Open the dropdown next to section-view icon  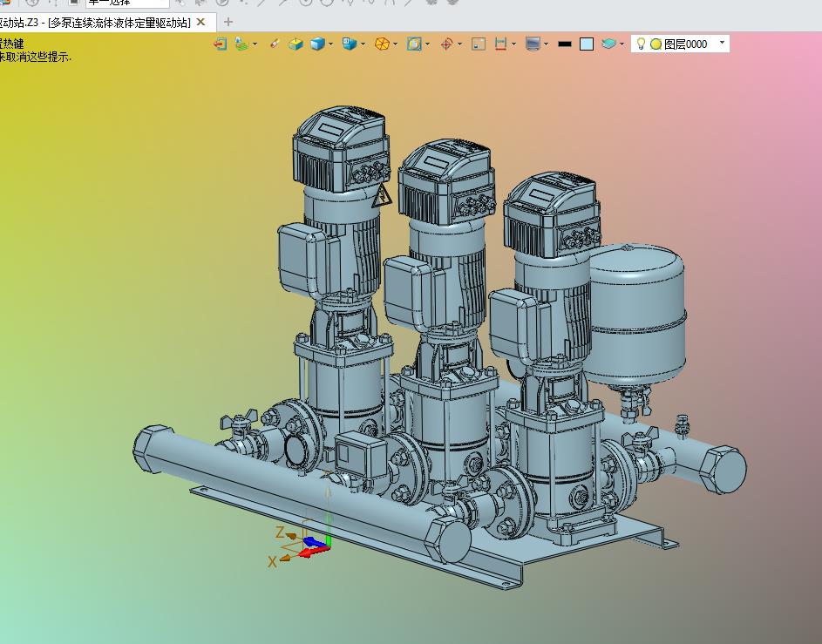click(428, 44)
